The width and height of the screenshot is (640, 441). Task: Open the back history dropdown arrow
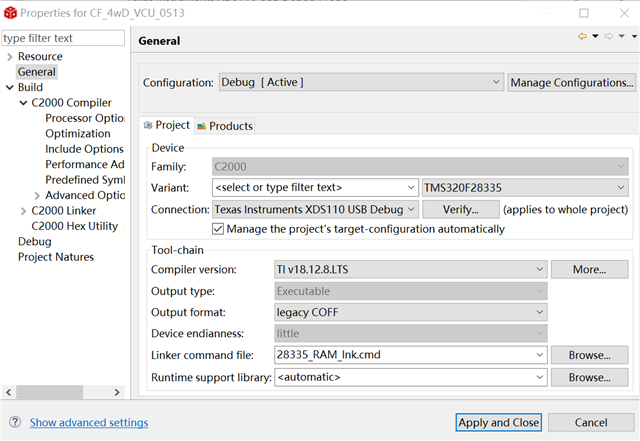[595, 37]
